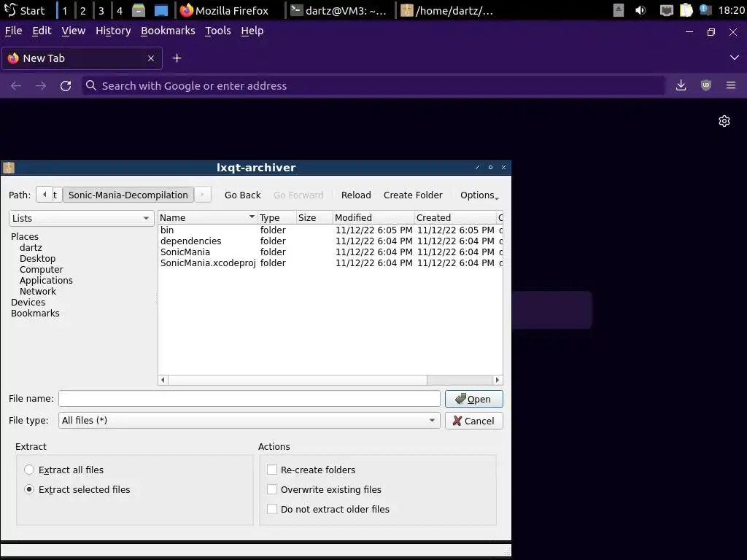Click Reload in dialog toolbar

356,195
